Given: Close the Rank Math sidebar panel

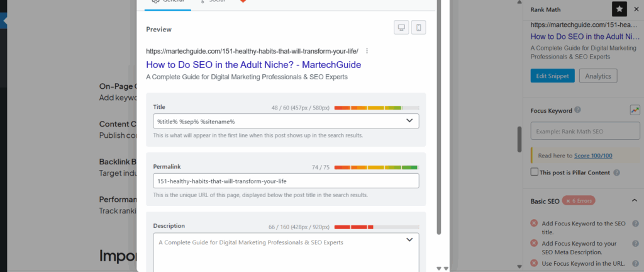Looking at the screenshot, I should tap(636, 9).
